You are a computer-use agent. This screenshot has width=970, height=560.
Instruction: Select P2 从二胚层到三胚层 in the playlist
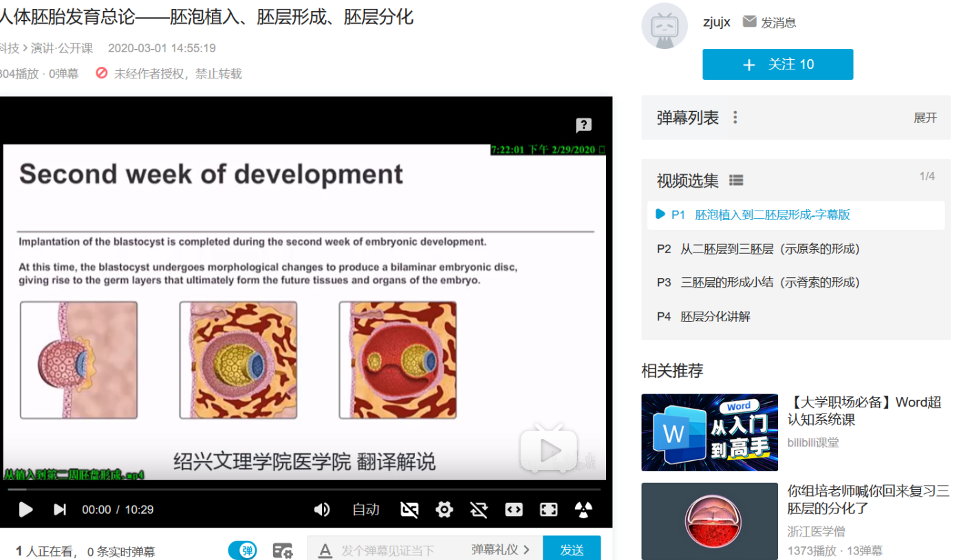[x=758, y=249]
